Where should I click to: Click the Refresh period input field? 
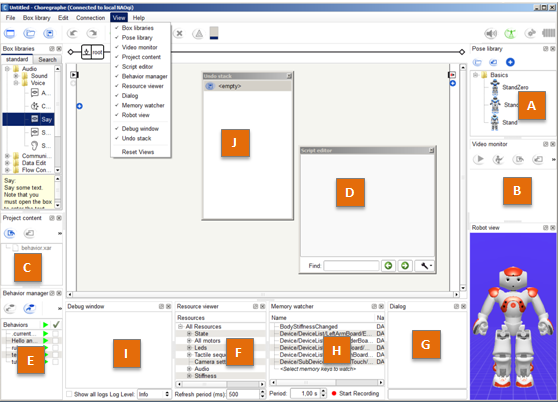click(x=243, y=394)
